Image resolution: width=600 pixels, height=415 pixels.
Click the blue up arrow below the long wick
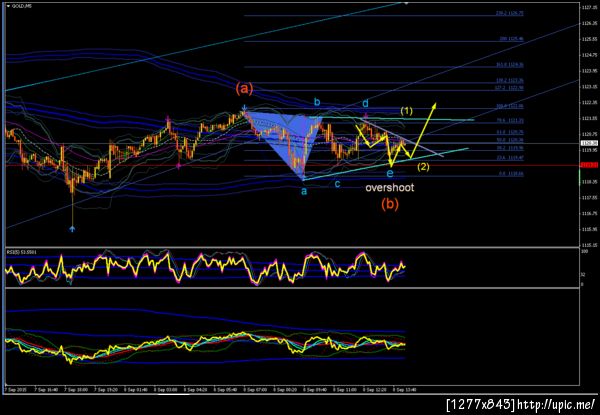pos(72,229)
